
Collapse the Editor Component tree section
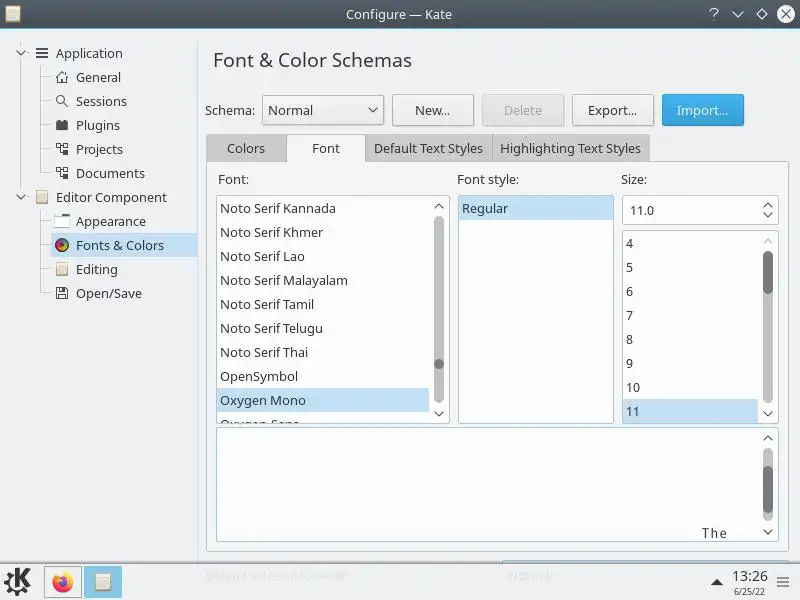(21, 197)
